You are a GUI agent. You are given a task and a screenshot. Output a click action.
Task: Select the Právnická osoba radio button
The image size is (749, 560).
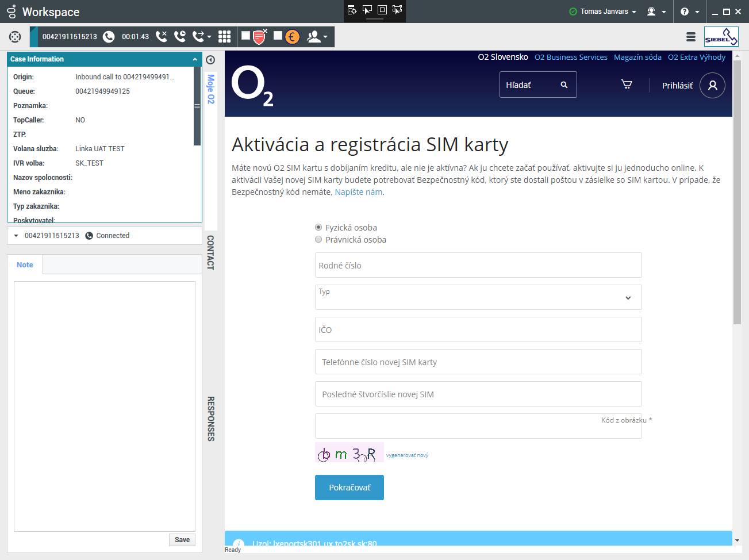pyautogui.click(x=318, y=239)
